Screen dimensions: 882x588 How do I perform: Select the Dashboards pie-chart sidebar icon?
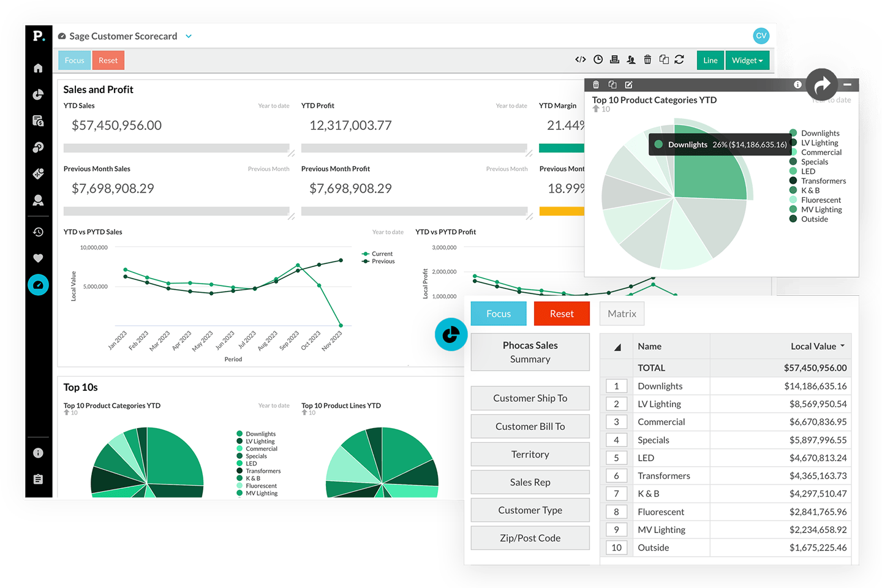[x=38, y=94]
